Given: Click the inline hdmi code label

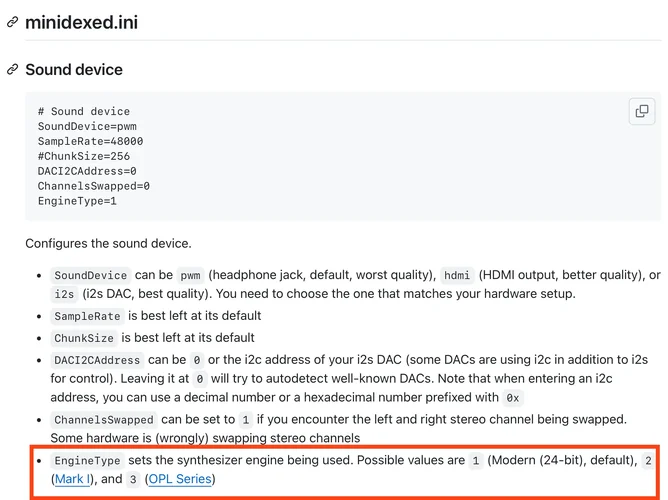Looking at the screenshot, I should click(456, 276).
